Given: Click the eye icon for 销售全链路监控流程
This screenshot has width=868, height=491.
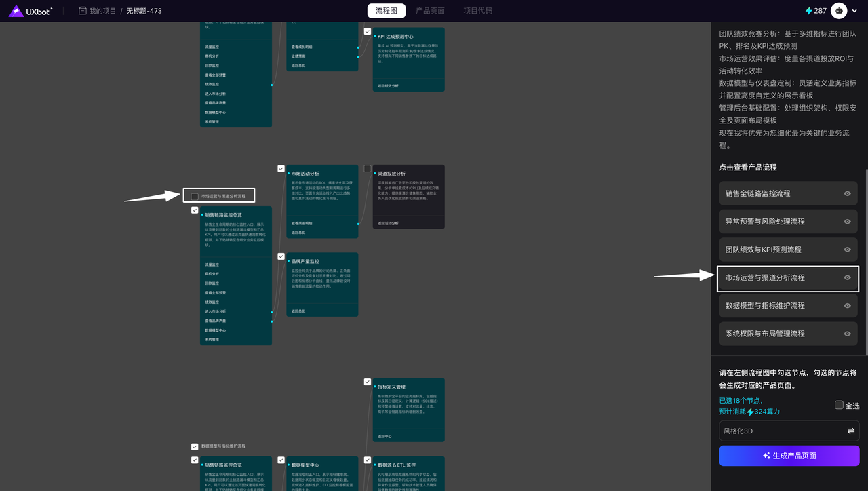Looking at the screenshot, I should pyautogui.click(x=847, y=193).
